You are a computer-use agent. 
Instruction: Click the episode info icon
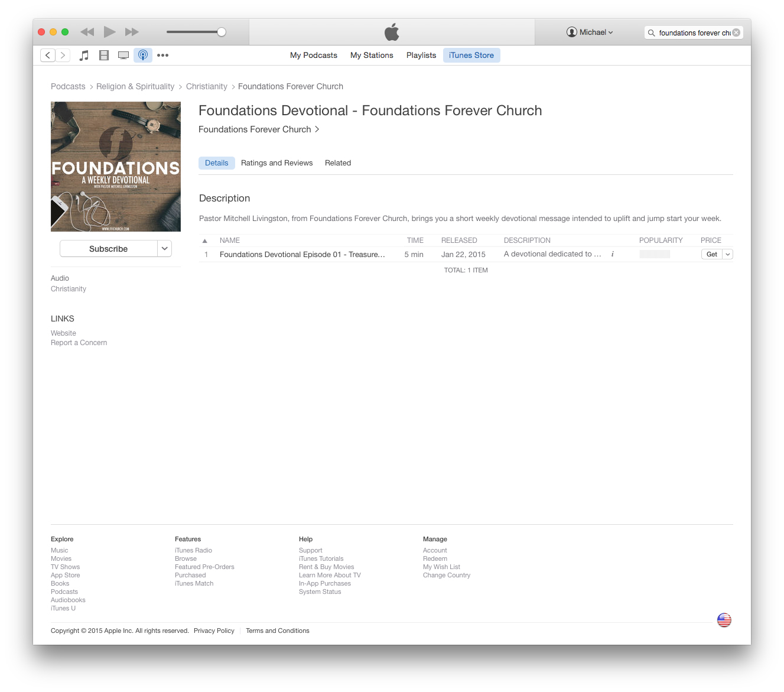coord(613,254)
